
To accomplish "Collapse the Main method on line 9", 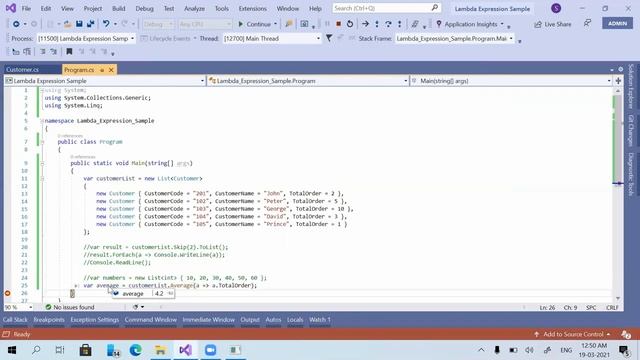I will tap(42, 163).
